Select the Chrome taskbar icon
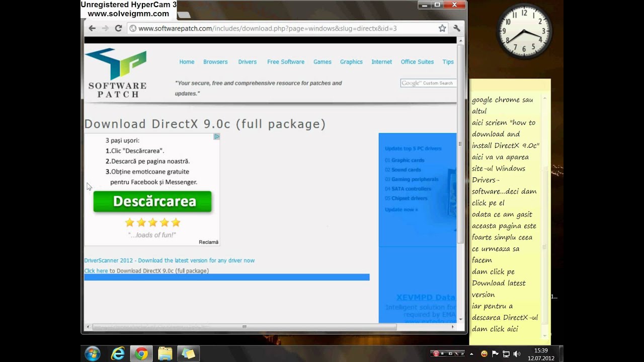644x362 pixels. point(141,354)
